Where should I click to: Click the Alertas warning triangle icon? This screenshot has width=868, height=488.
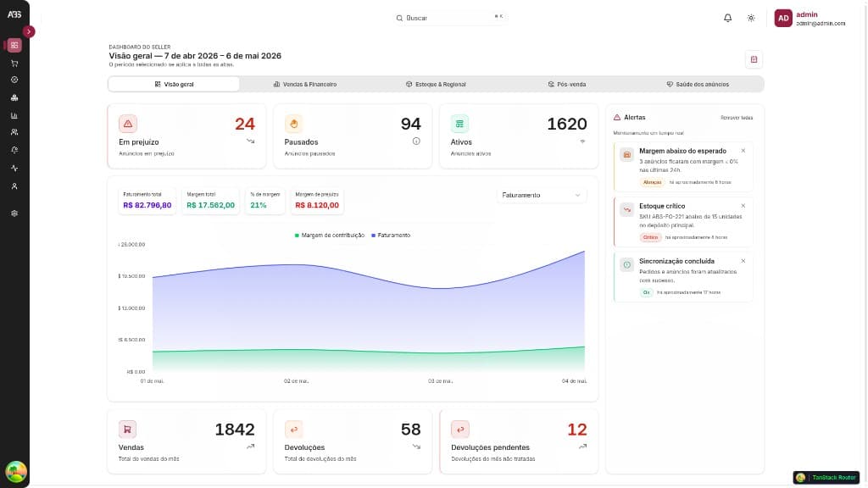tap(617, 117)
